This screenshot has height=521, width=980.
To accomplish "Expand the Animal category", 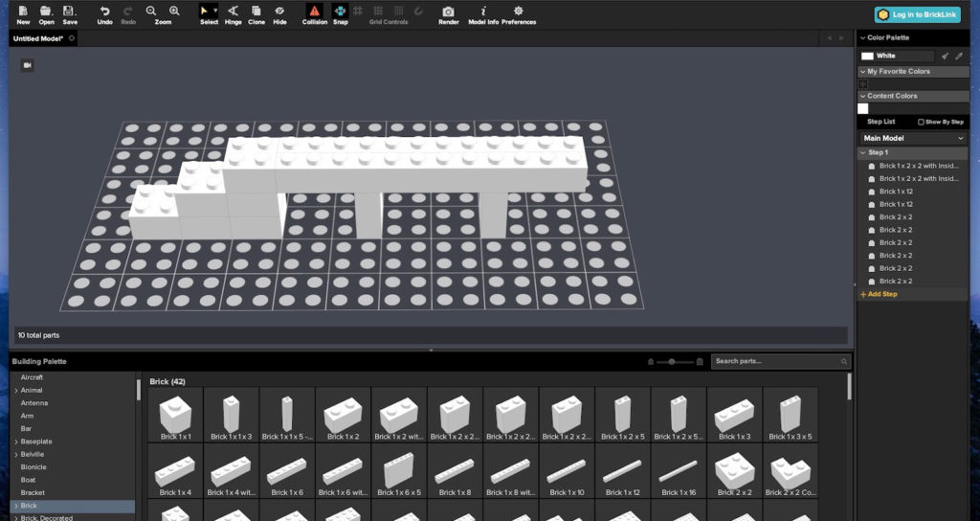I will (x=16, y=391).
